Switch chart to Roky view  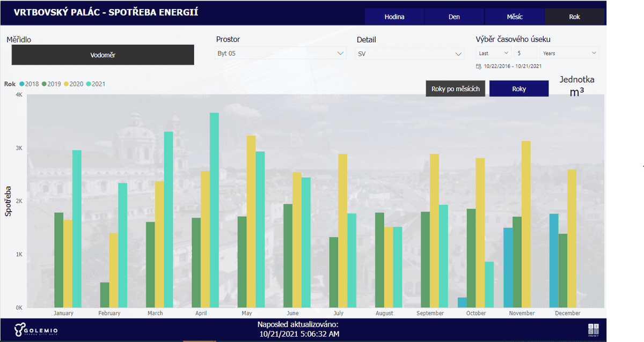pyautogui.click(x=519, y=89)
